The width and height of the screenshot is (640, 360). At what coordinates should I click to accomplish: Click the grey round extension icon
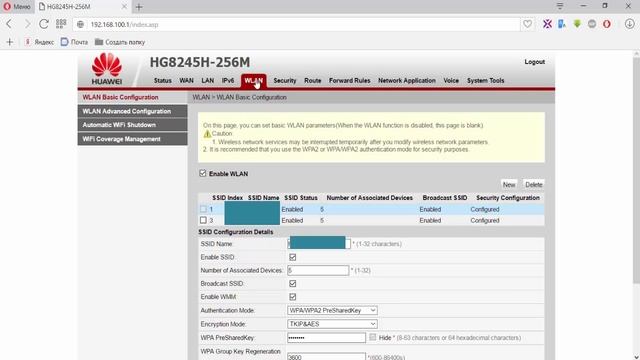pyautogui.click(x=592, y=24)
